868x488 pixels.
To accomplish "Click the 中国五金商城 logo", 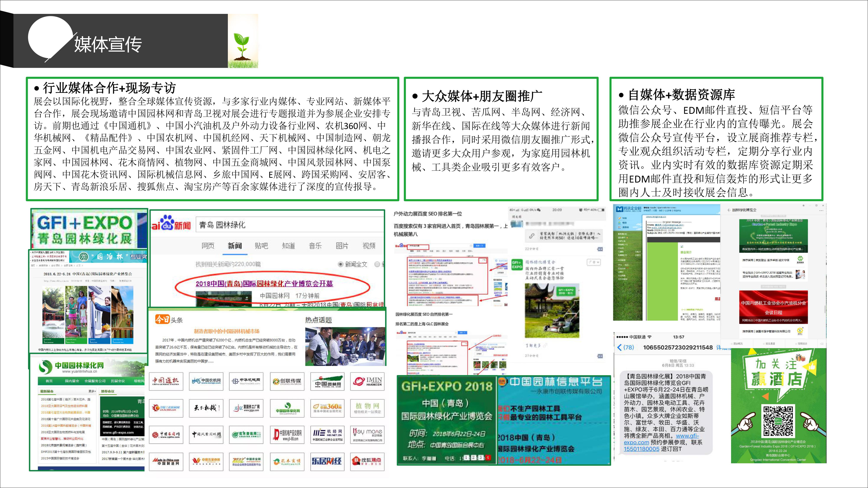I will coord(206,461).
